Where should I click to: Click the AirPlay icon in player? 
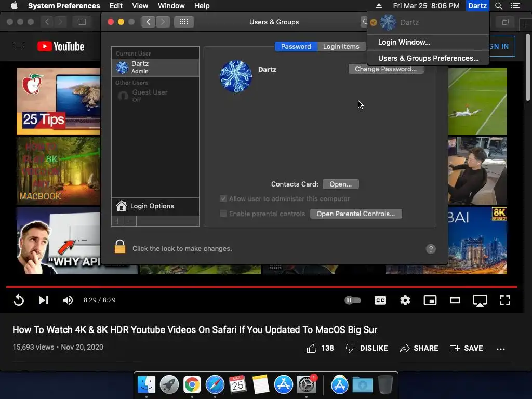[480, 301]
